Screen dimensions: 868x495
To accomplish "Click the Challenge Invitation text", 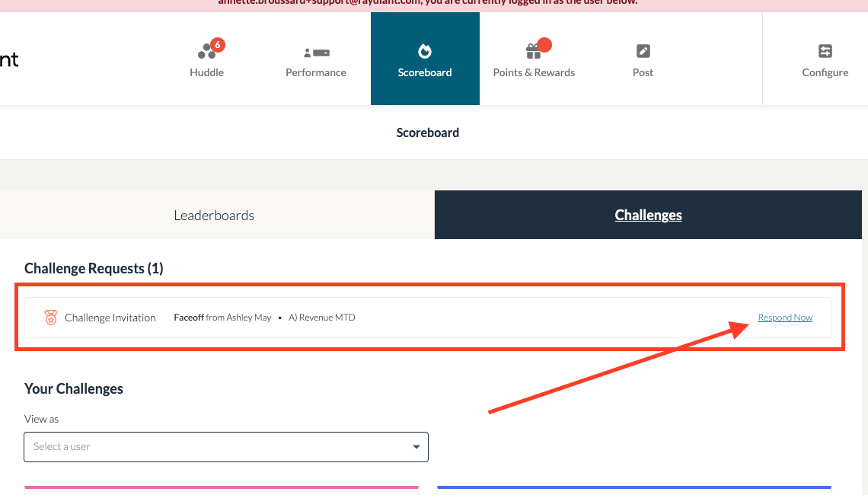I will (110, 318).
